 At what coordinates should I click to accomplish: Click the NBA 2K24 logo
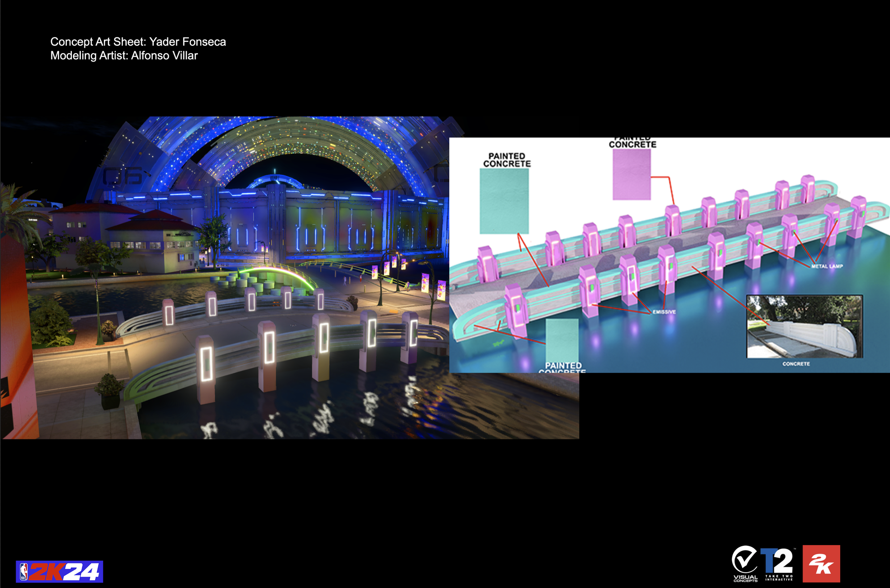pyautogui.click(x=59, y=572)
